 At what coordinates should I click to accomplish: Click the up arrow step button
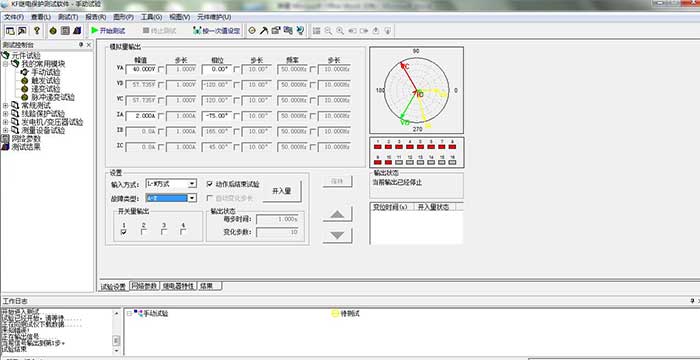pyautogui.click(x=338, y=214)
